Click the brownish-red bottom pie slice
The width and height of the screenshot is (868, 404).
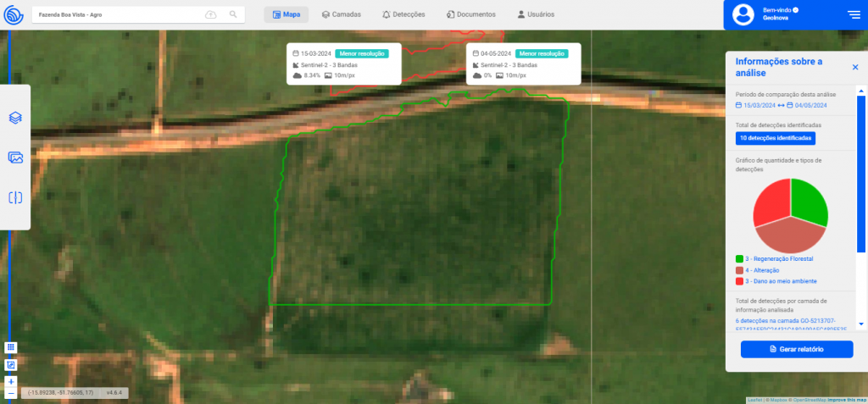click(790, 235)
